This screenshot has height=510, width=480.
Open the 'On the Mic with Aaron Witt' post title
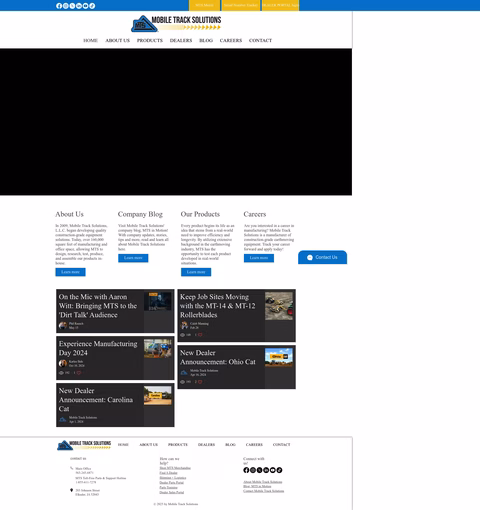point(98,306)
